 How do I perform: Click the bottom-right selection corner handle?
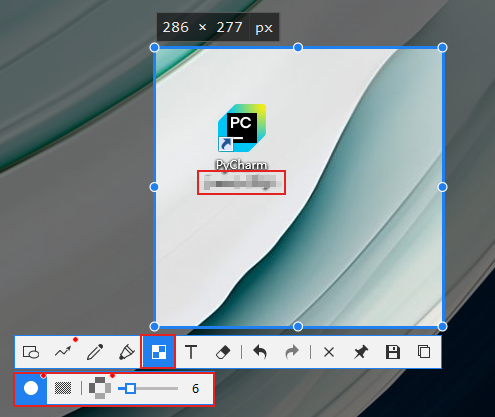coord(442,327)
